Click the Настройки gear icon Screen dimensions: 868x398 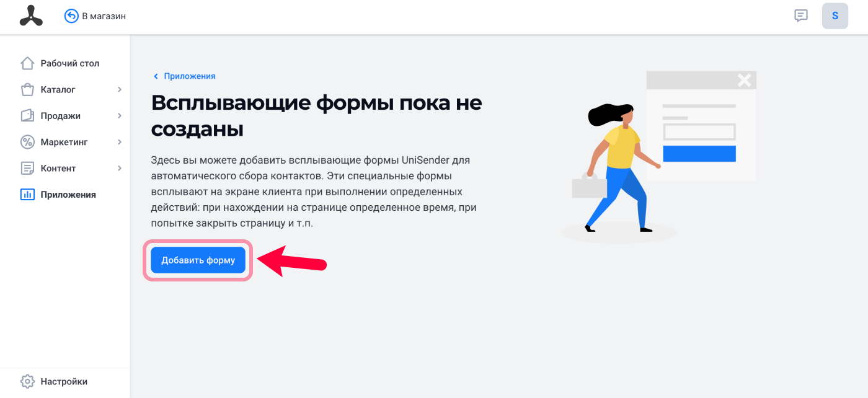tap(27, 381)
